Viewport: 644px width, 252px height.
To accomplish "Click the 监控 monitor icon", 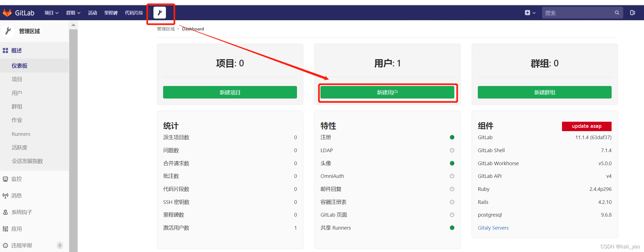I will click(x=5, y=179).
